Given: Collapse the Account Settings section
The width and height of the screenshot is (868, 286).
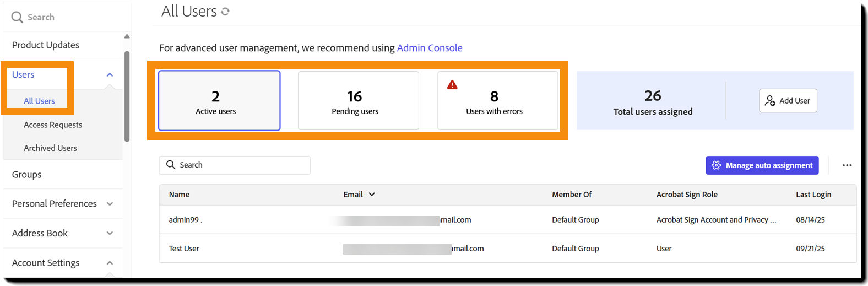Looking at the screenshot, I should click(110, 263).
